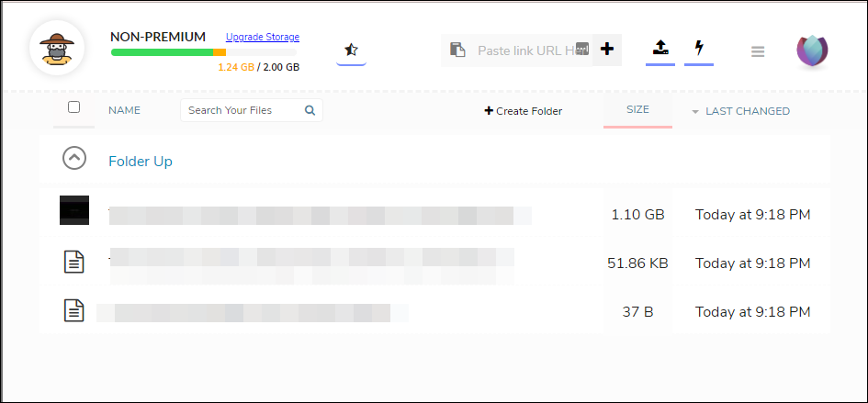868x403 pixels.
Task: Toggle the Last Changed sort arrow
Action: pyautogui.click(x=695, y=112)
